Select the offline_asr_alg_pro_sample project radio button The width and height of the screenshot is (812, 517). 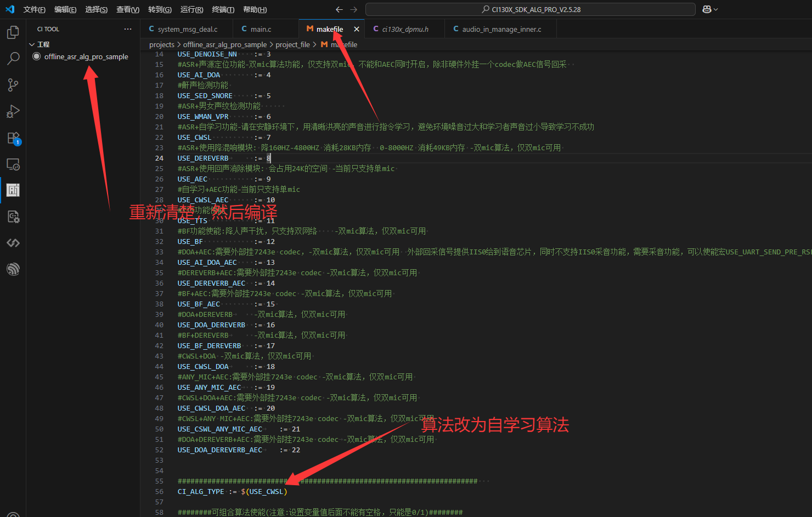click(x=37, y=56)
